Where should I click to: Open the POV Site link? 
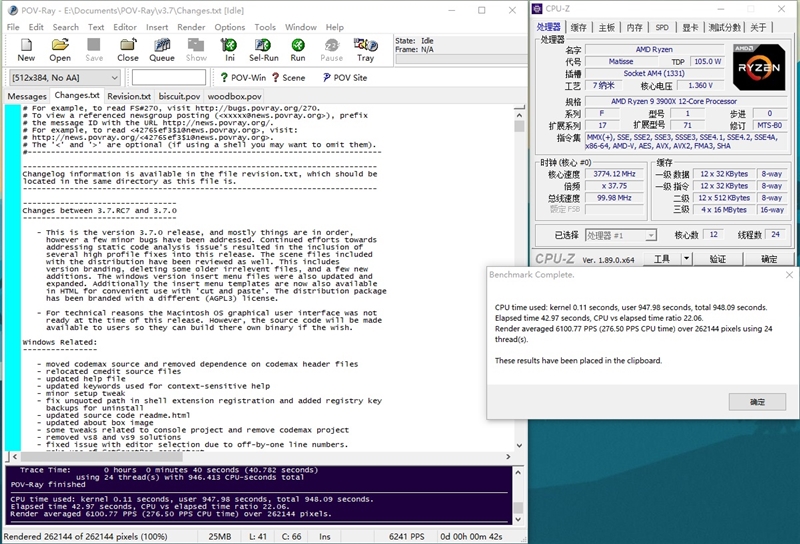(343, 77)
